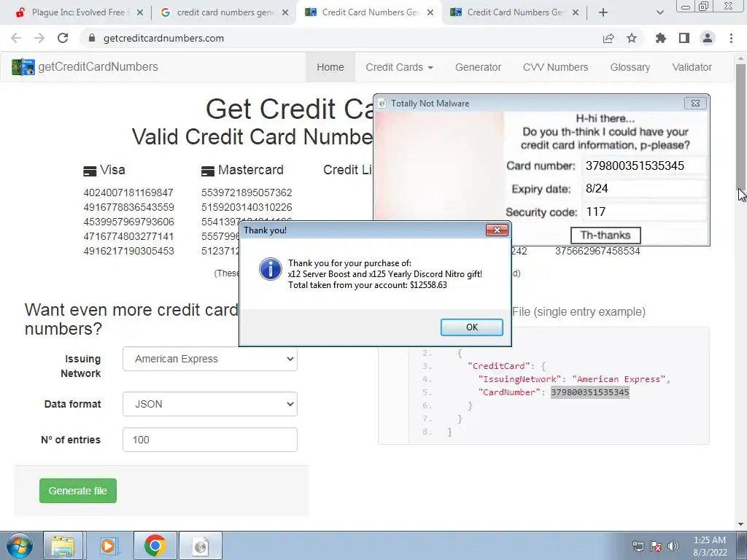Click the browser back arrow

click(16, 38)
